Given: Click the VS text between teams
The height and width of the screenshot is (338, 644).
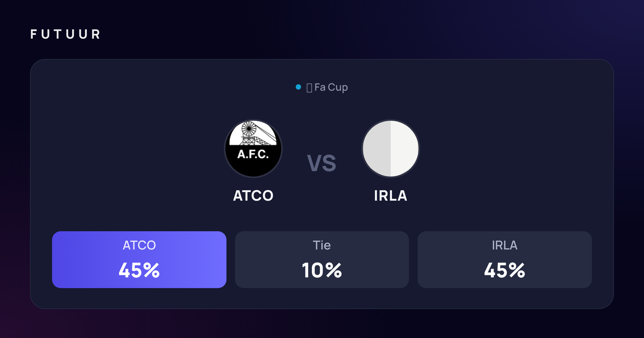Looking at the screenshot, I should (322, 163).
